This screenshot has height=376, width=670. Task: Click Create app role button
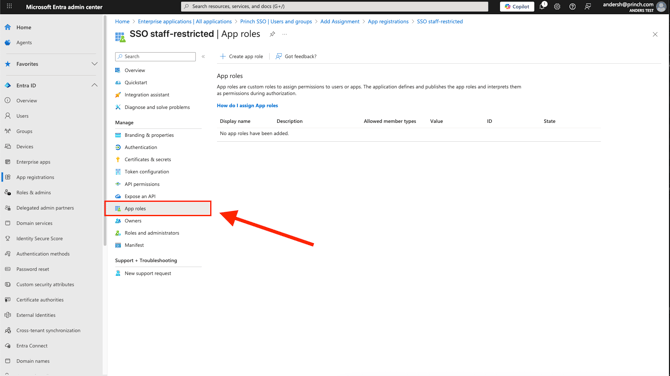(x=241, y=56)
